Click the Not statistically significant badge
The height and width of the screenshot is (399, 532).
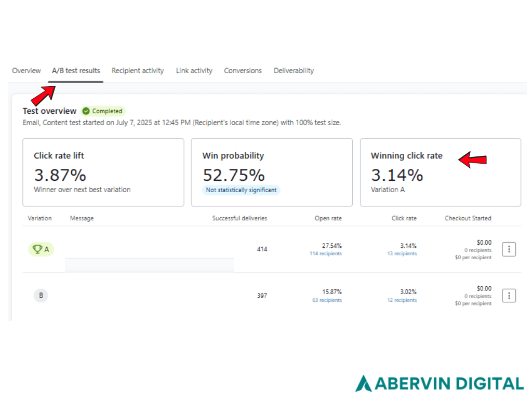241,190
